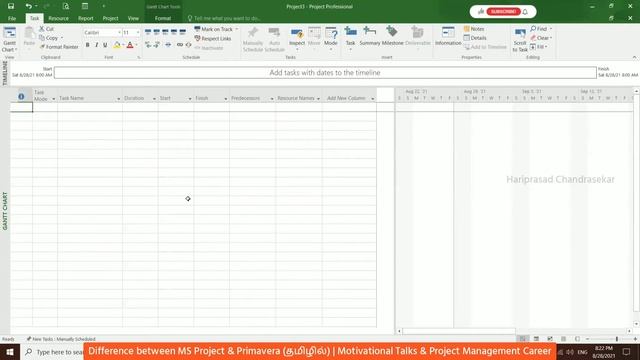Open task Information dialog
Viewport: 640px width, 360px height.
pyautogui.click(x=448, y=36)
